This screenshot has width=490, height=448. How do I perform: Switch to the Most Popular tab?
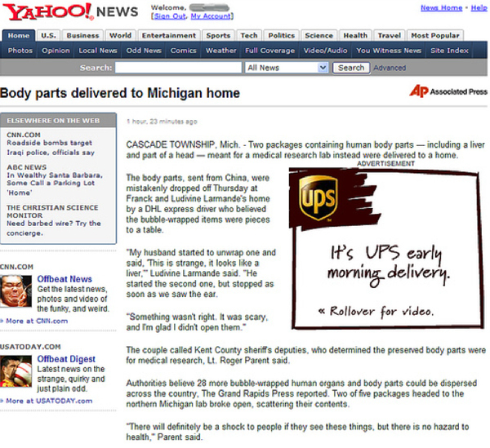click(x=435, y=36)
